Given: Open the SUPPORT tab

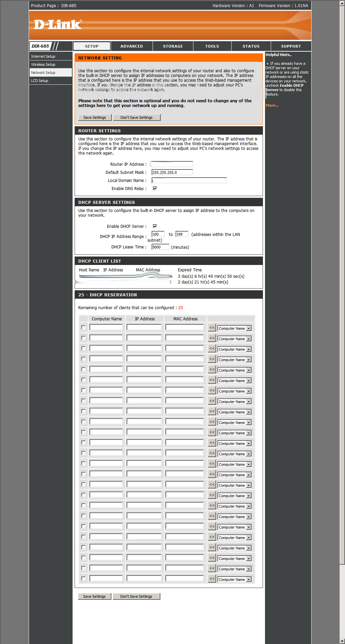Looking at the screenshot, I should (291, 46).
